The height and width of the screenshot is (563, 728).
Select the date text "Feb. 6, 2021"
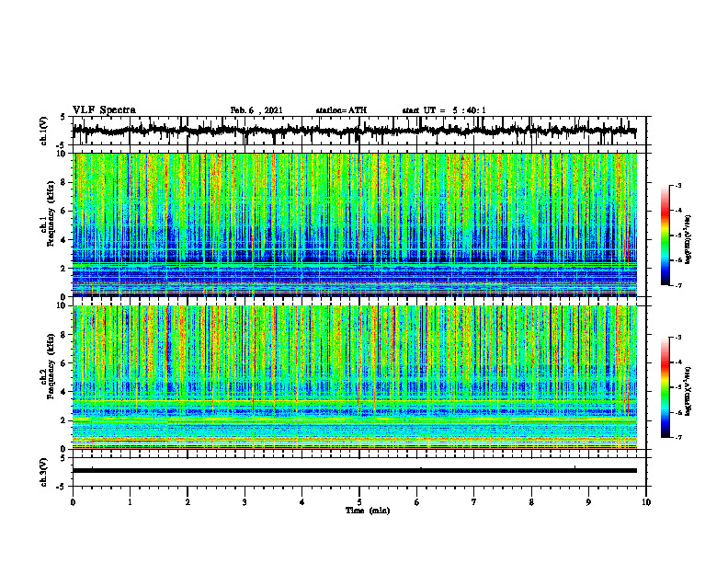click(256, 110)
